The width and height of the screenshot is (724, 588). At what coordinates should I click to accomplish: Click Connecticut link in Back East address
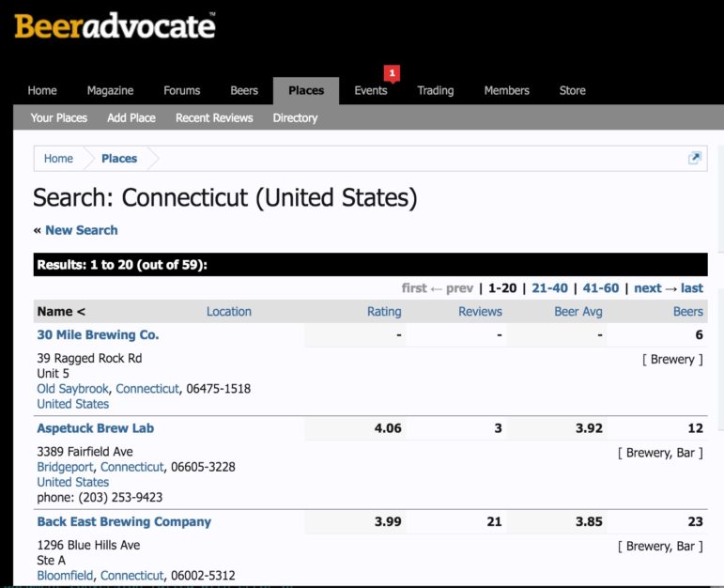pos(131,576)
